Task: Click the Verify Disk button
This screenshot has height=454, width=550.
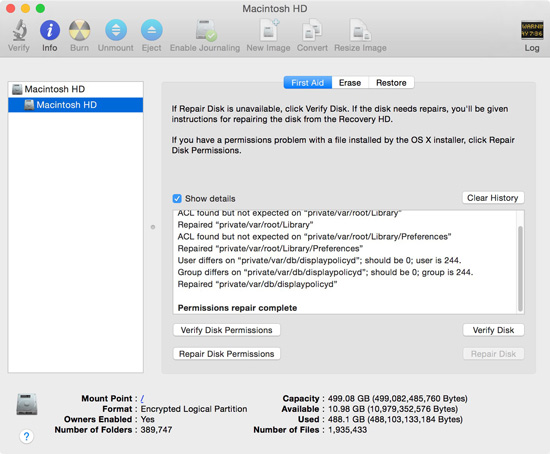Action: pos(494,330)
